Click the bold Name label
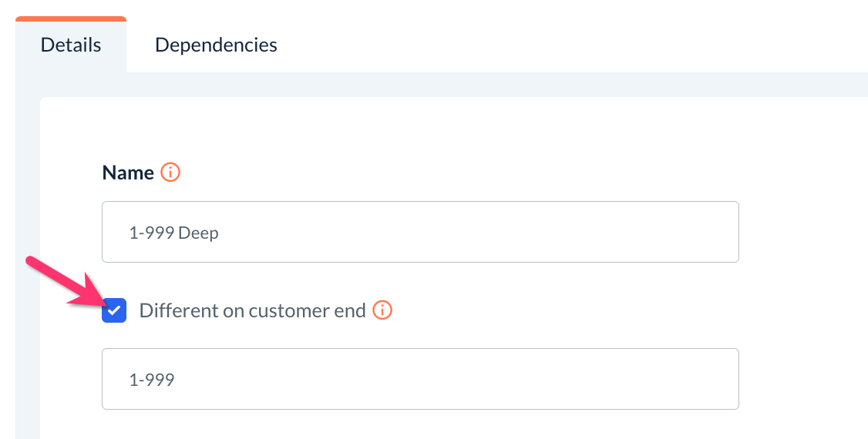This screenshot has width=868, height=439. pyautogui.click(x=128, y=173)
